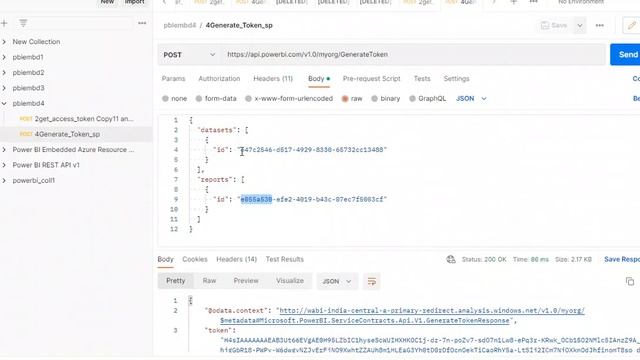Screen dimensions: 640x360
Task: Select form-data body type
Action: 216,98
